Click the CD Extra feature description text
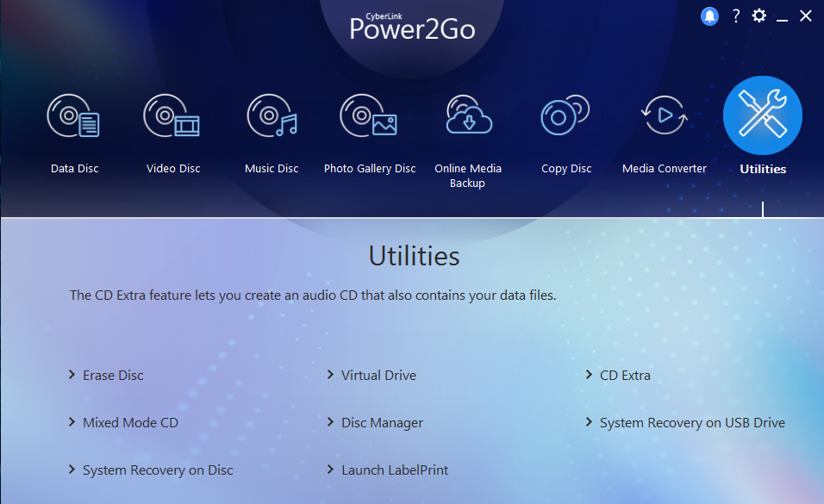 (x=313, y=296)
